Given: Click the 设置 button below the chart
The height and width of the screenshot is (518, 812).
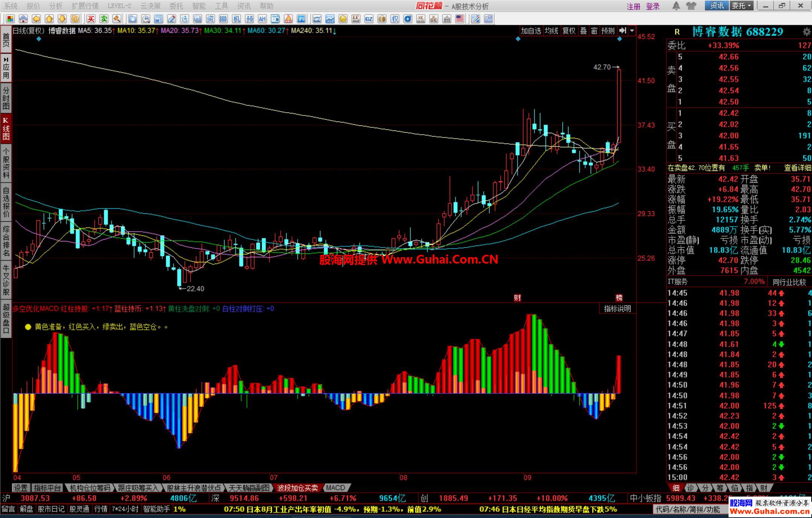Looking at the screenshot, I should point(21,488).
